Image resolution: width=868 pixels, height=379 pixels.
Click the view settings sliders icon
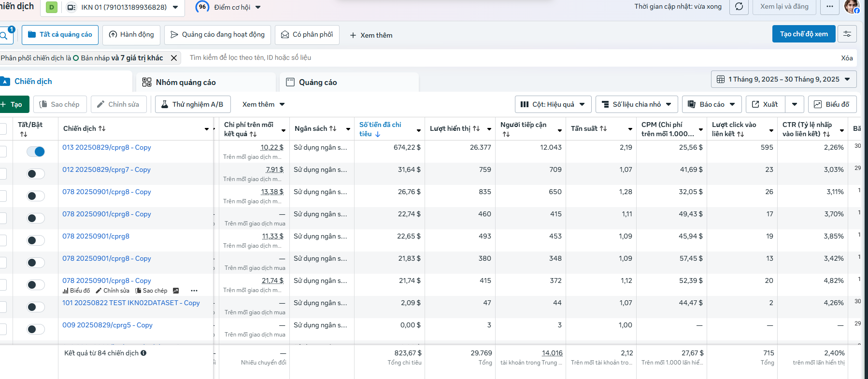coord(847,34)
